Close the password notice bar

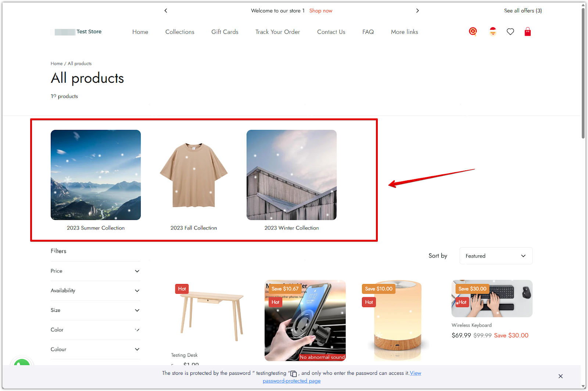click(x=560, y=376)
